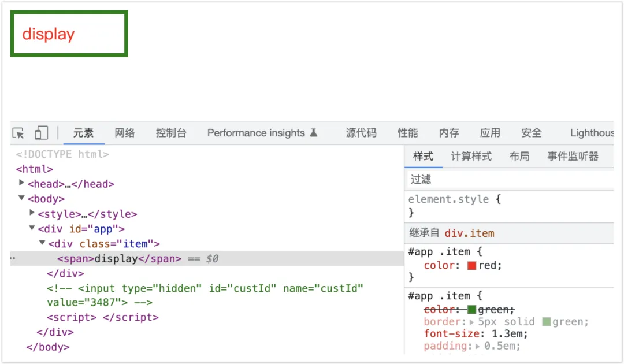Viewport: 624px width, 364px height.
Task: Edit the color red declaration value
Action: click(489, 265)
